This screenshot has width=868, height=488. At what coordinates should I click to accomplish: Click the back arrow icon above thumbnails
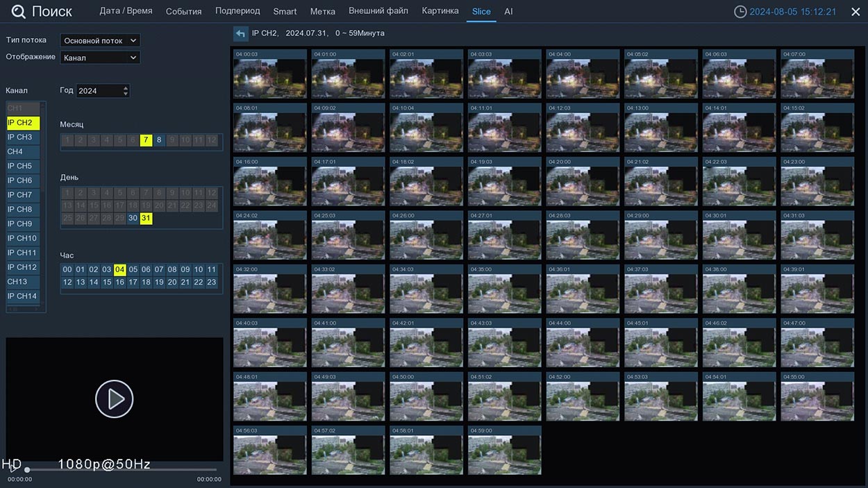tap(240, 33)
